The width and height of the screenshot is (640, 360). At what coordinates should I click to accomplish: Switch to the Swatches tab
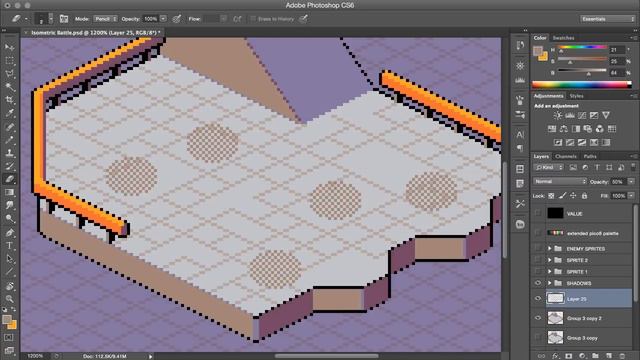563,38
